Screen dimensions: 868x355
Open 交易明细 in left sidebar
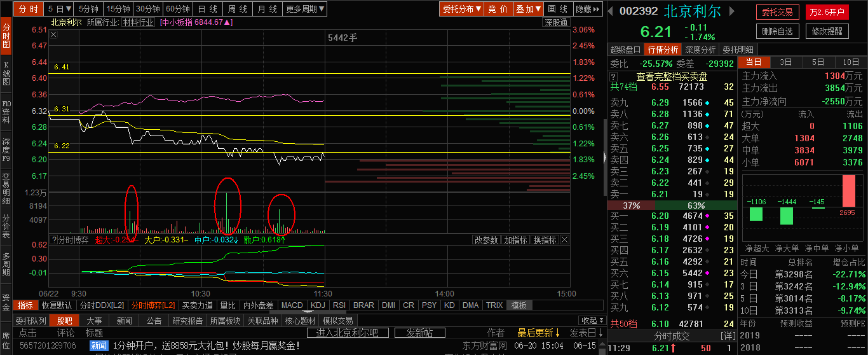coord(6,188)
